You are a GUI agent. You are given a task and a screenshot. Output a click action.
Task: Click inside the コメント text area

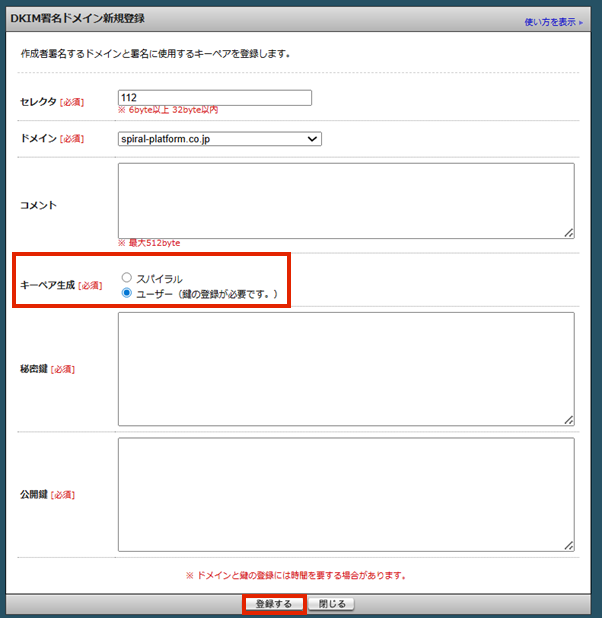346,201
